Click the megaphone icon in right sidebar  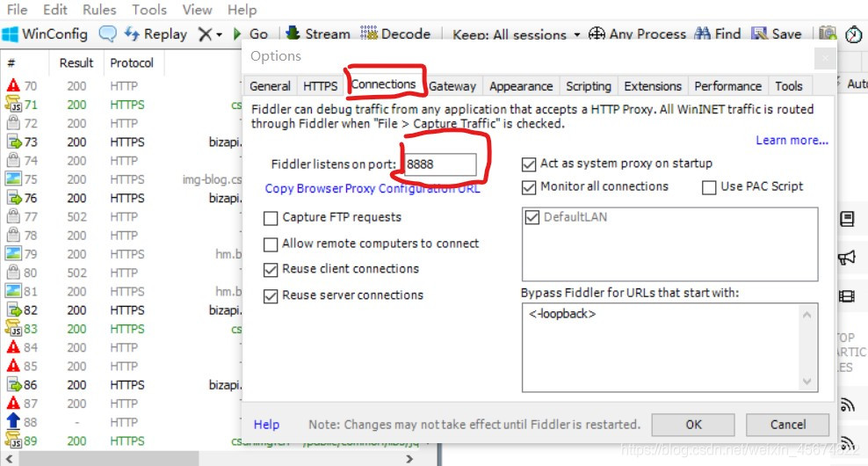click(847, 257)
